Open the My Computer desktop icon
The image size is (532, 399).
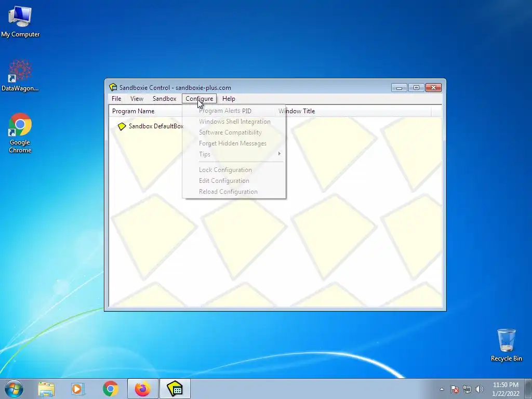pyautogui.click(x=20, y=21)
